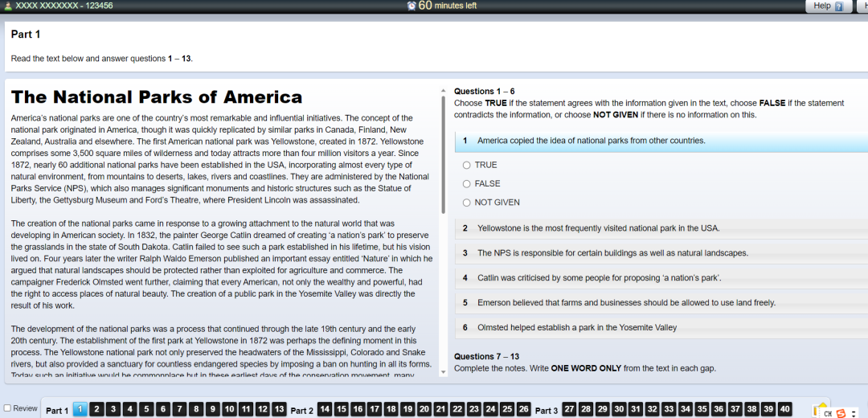Navigate to question 6

click(162, 410)
